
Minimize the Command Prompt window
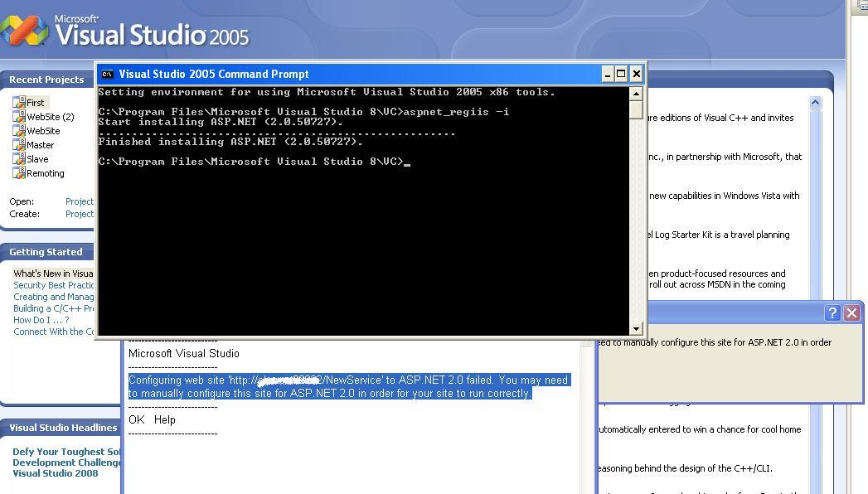607,74
